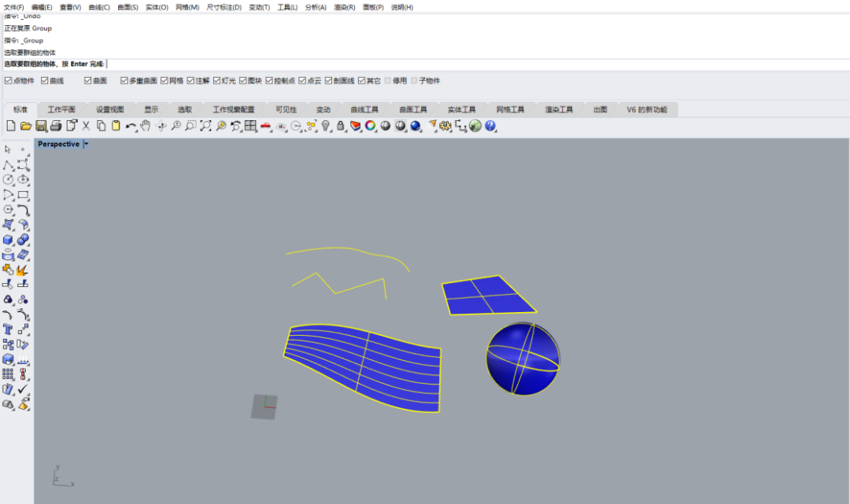This screenshot has height=504, width=850.
Task: Disable the 控制点 filter checkbox
Action: pos(269,81)
